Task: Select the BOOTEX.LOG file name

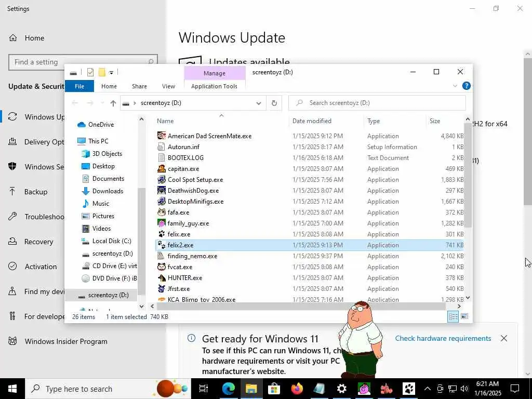Action: tap(185, 158)
